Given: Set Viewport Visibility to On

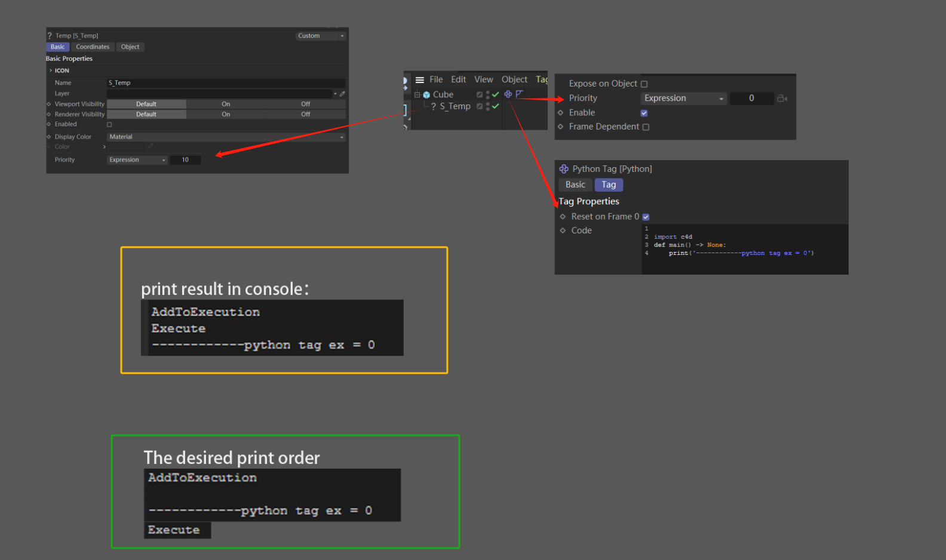Looking at the screenshot, I should 226,104.
